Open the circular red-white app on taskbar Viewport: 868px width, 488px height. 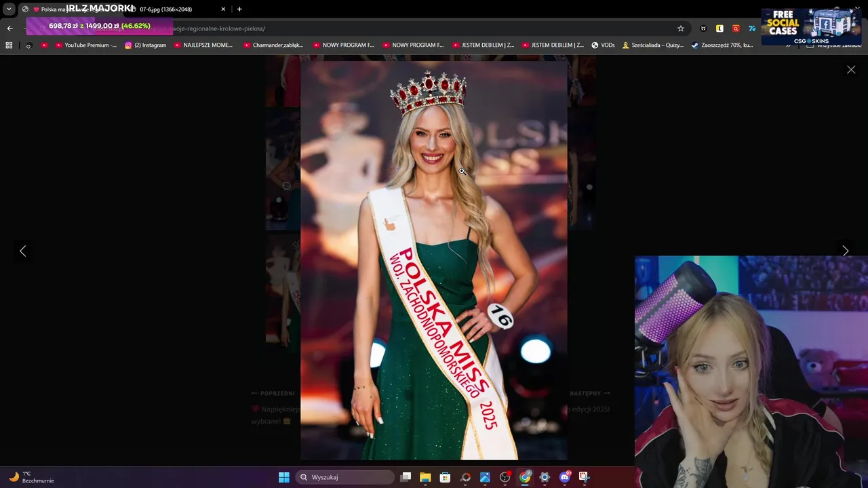[x=465, y=477]
